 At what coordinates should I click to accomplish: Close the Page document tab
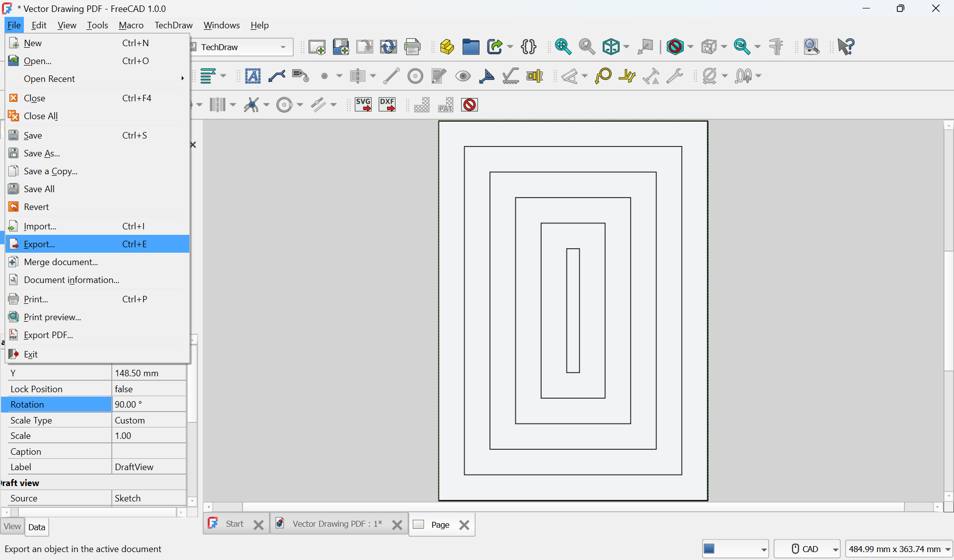point(464,525)
